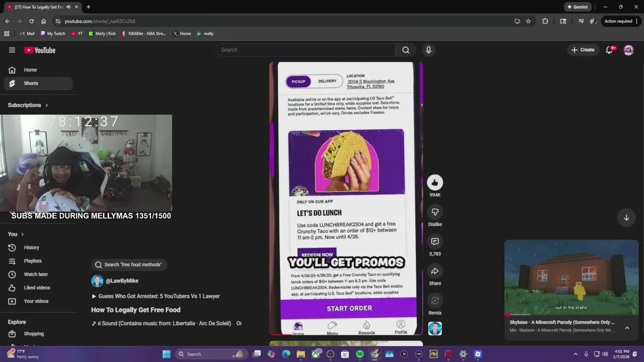Remix this Short

pyautogui.click(x=435, y=301)
